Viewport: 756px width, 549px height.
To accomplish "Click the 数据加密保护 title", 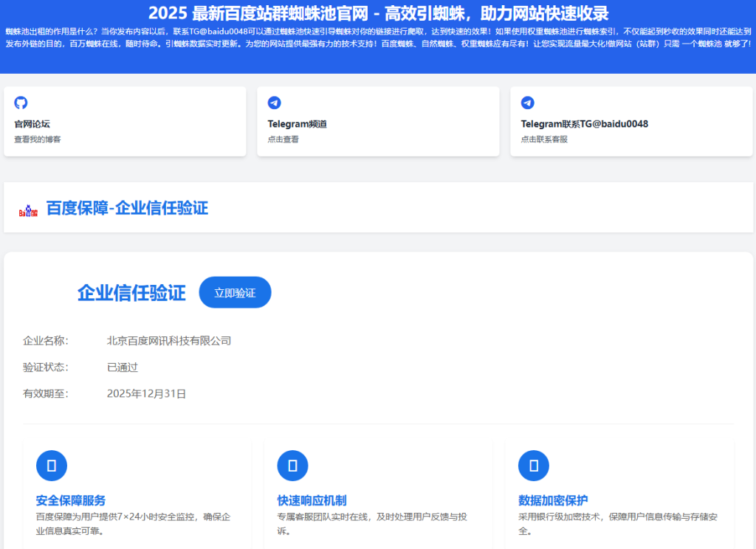I will [x=553, y=500].
